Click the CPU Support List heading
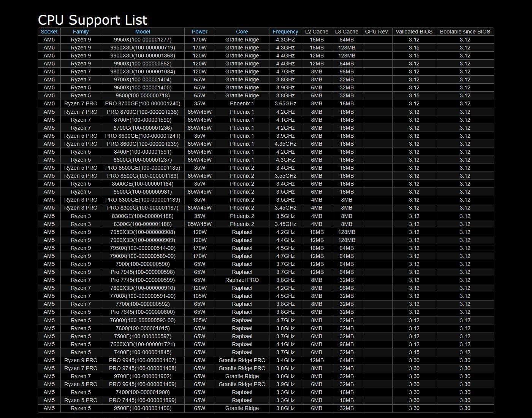 [x=93, y=20]
